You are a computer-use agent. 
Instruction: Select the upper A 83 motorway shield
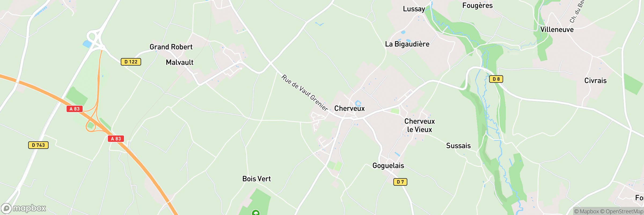[75, 109]
